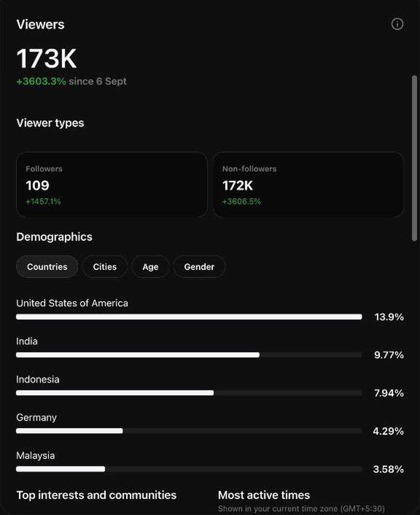Viewport: 420px width, 515px height.
Task: Open the Followers viewer card
Action: click(x=112, y=185)
